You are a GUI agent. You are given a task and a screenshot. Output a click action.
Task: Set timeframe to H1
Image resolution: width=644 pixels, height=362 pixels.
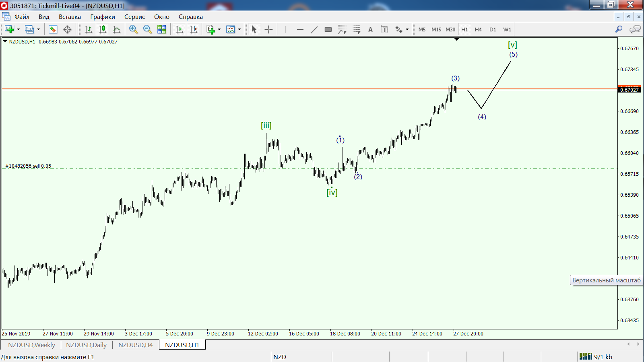pos(464,29)
